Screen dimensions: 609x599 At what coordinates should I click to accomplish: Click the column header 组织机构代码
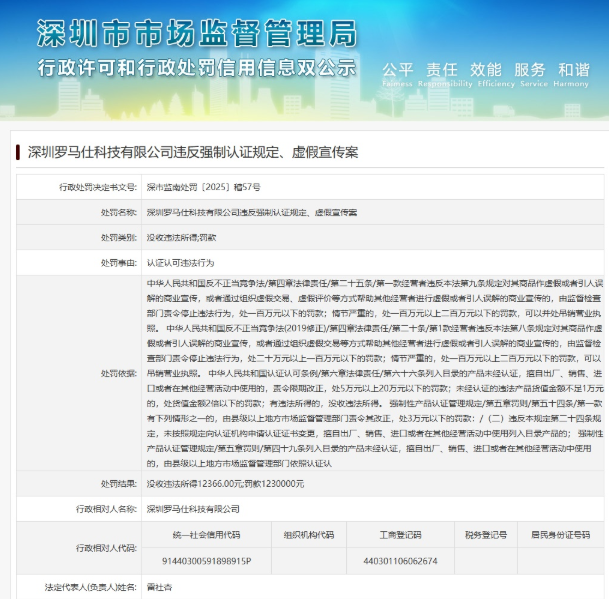[x=309, y=535]
